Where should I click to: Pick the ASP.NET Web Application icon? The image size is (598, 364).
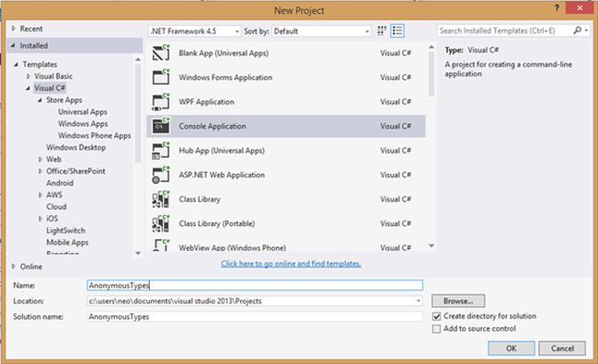[161, 175]
